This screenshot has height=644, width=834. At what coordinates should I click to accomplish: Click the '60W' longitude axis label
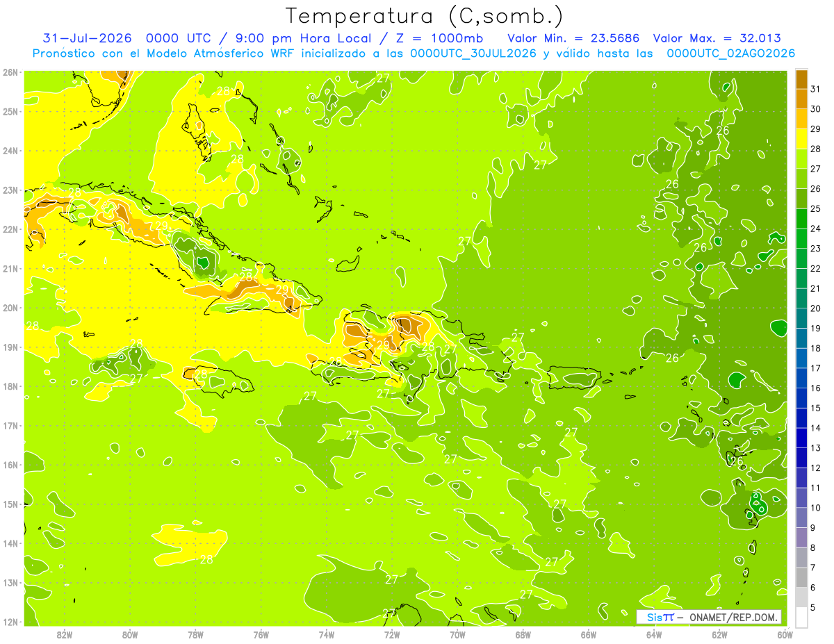(x=785, y=634)
